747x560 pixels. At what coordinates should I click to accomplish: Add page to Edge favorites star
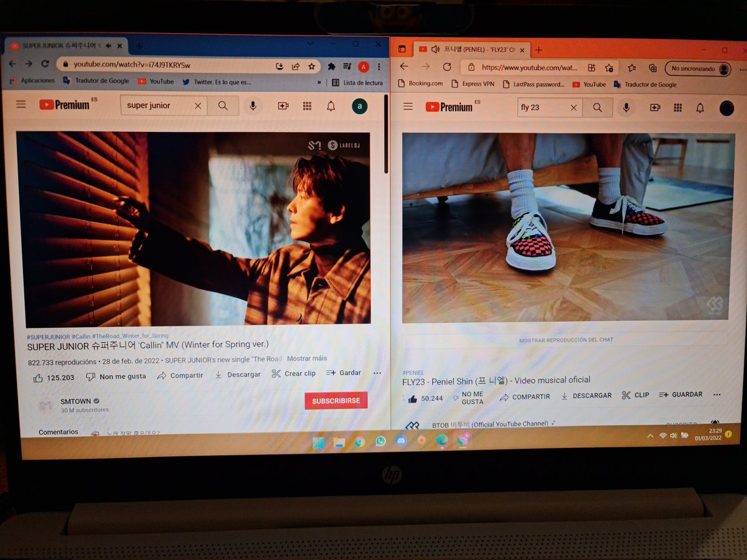point(609,68)
